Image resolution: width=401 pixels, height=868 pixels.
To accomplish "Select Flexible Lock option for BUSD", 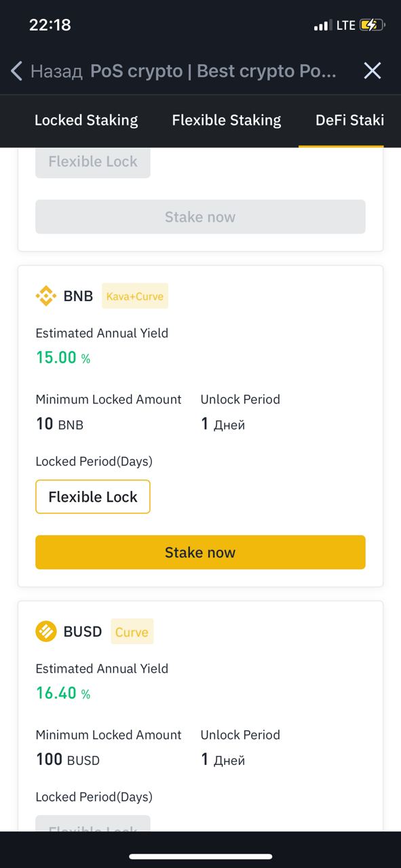I will tap(93, 823).
